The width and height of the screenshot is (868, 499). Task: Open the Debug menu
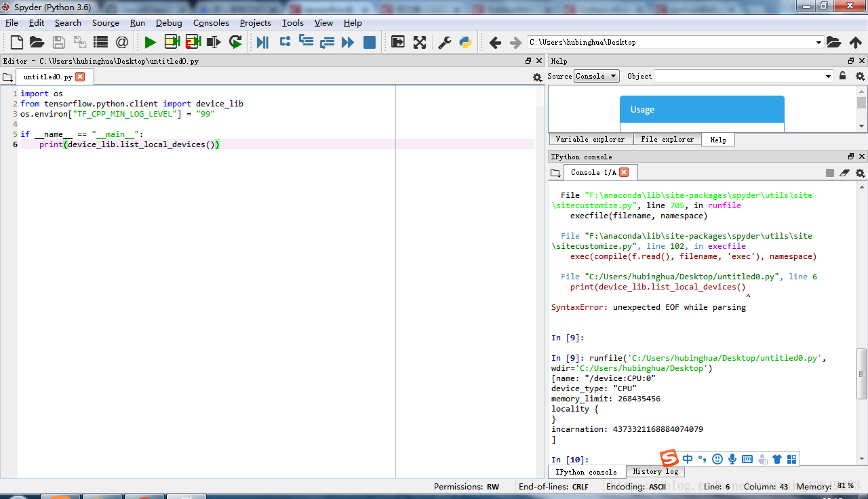point(169,23)
